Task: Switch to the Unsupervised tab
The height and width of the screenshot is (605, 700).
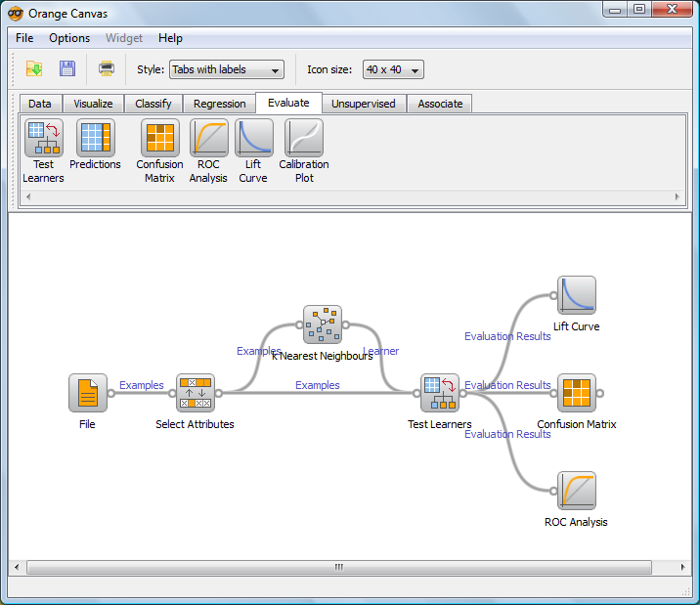Action: (x=364, y=104)
